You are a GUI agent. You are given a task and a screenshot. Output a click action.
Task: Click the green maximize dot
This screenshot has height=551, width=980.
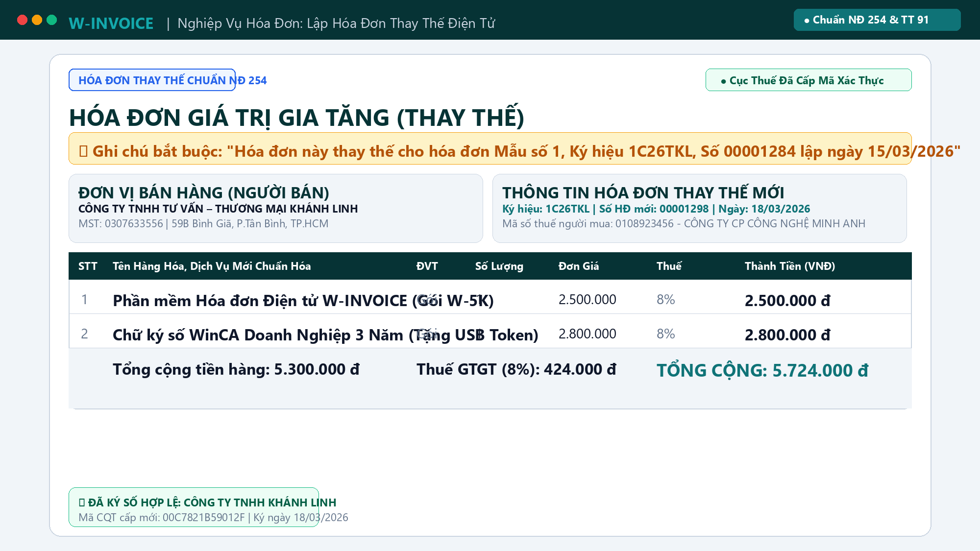click(51, 20)
